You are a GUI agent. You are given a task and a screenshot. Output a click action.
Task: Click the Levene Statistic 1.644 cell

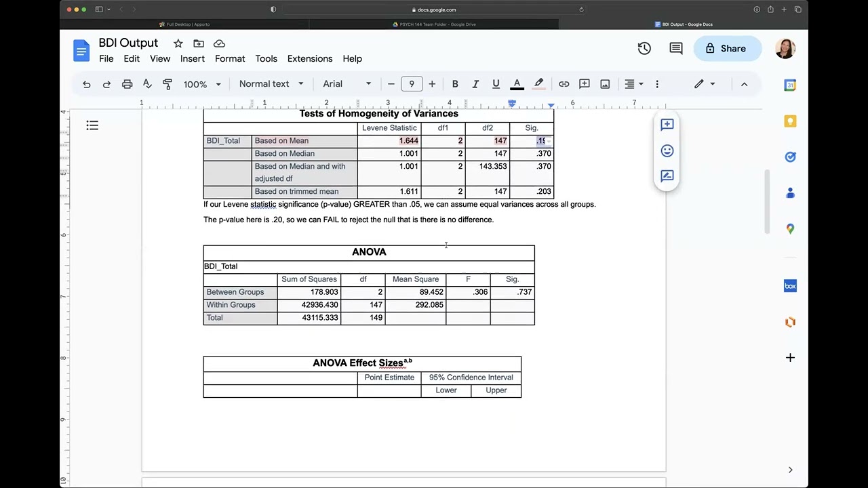point(389,141)
